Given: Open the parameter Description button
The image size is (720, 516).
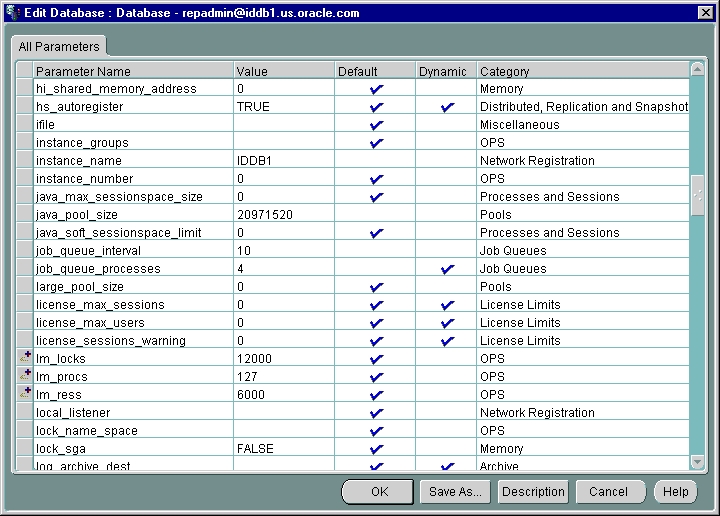Looking at the screenshot, I should coord(533,492).
